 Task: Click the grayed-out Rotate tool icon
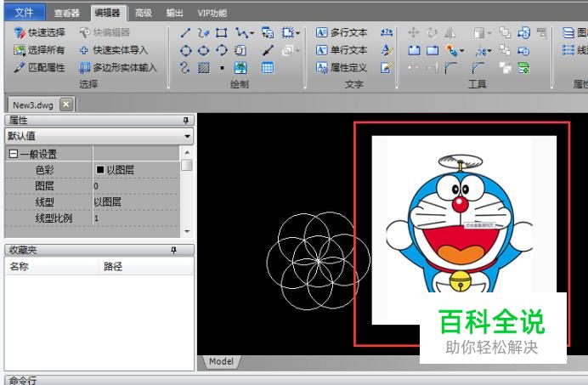pyautogui.click(x=432, y=33)
